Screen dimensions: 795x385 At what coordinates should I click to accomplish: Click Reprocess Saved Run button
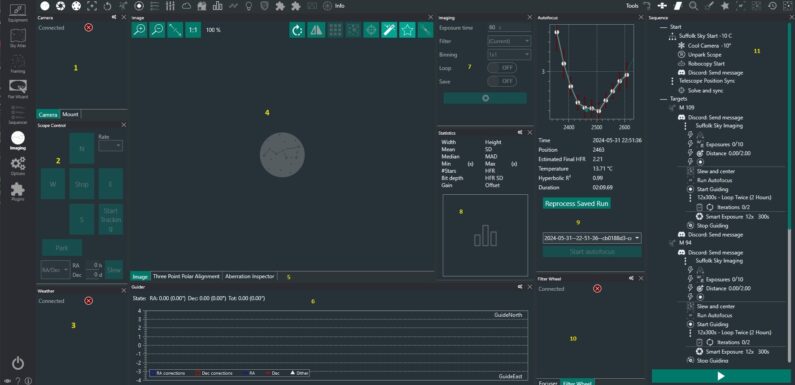click(577, 203)
